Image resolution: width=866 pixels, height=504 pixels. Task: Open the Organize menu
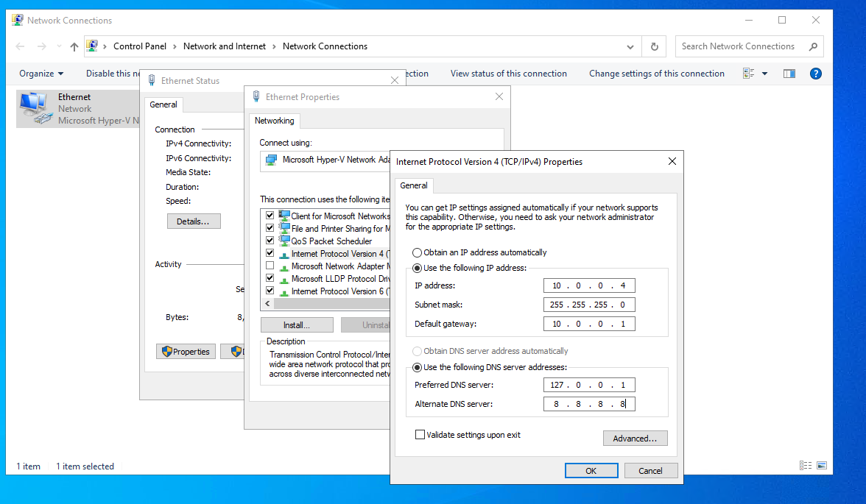pos(41,74)
